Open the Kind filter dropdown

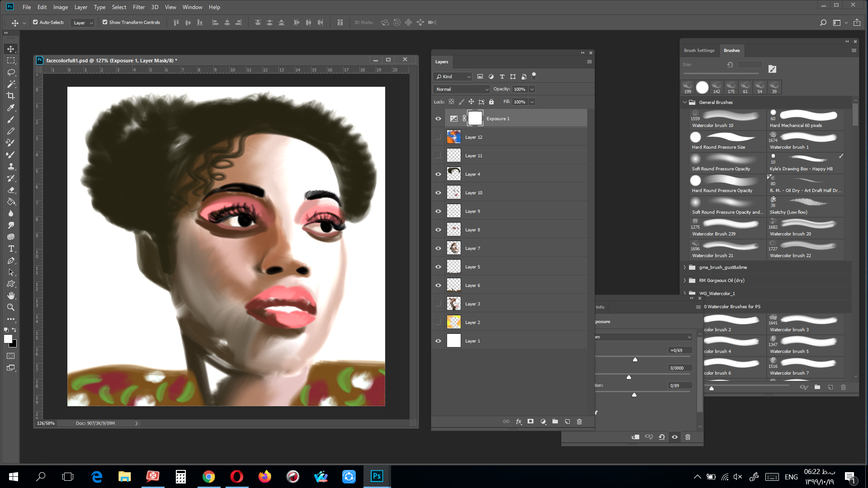coord(453,77)
